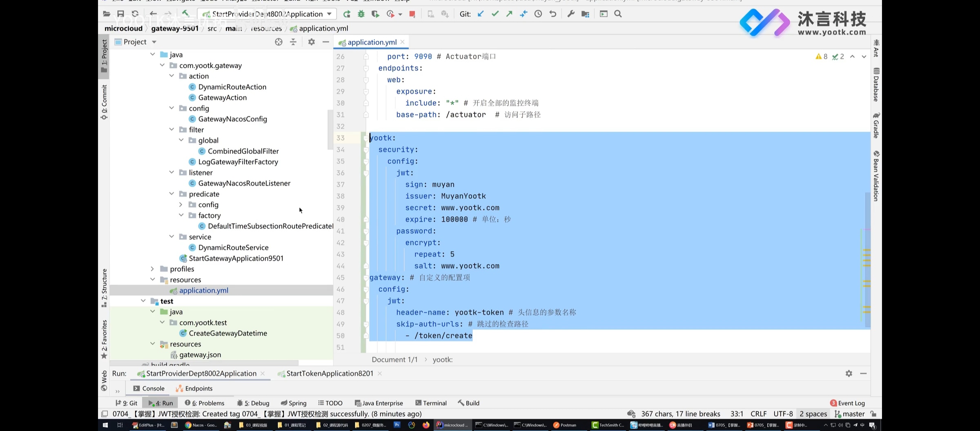Collapse the filter package
980x431 pixels.
[x=171, y=129]
